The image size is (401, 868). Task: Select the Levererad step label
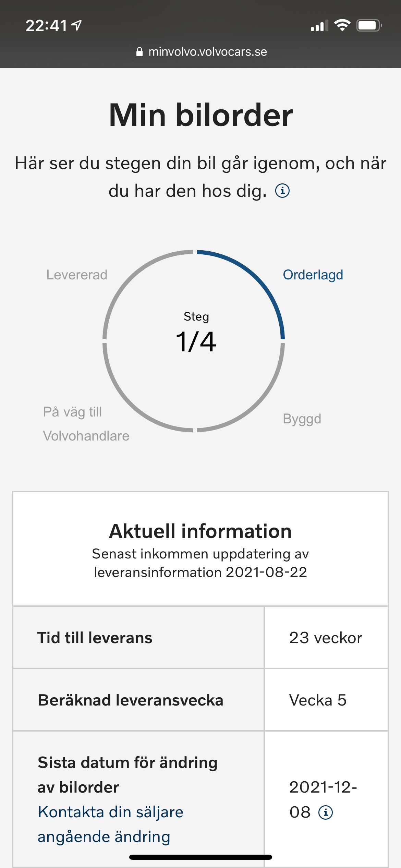pos(77,275)
